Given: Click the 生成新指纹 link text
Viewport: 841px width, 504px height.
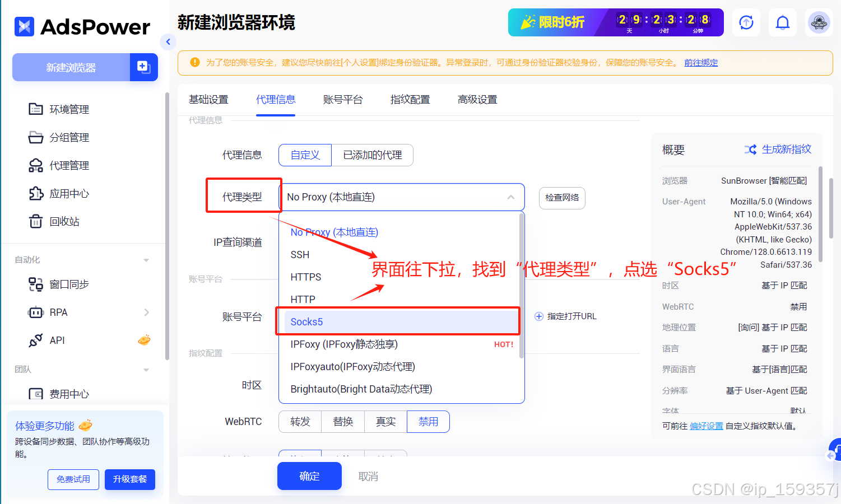Looking at the screenshot, I should tap(787, 150).
